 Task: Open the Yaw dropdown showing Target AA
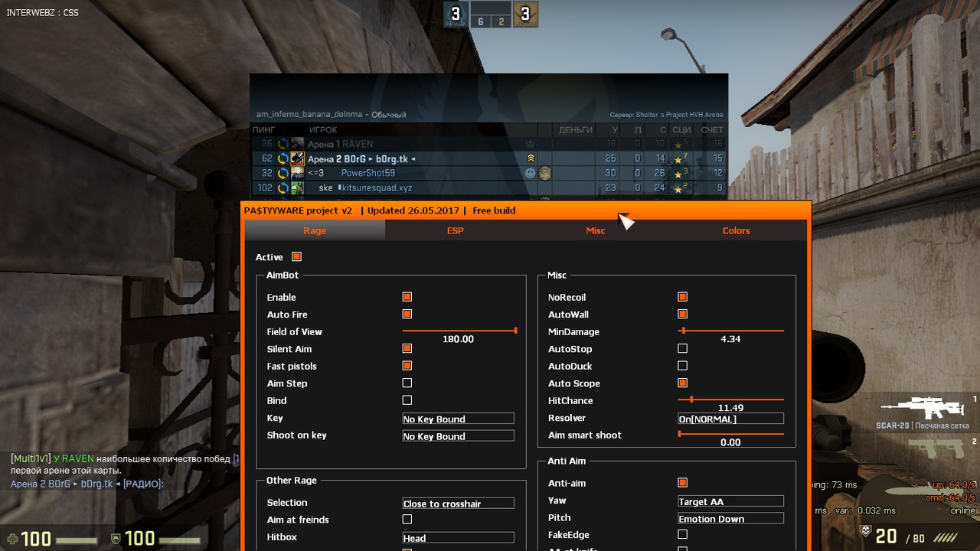click(x=730, y=500)
